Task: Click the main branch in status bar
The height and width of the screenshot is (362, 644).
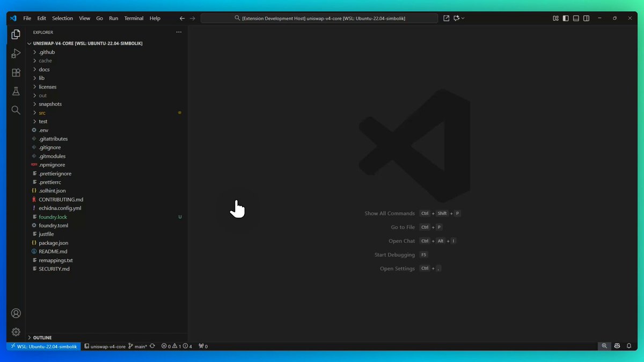Action: click(138, 346)
